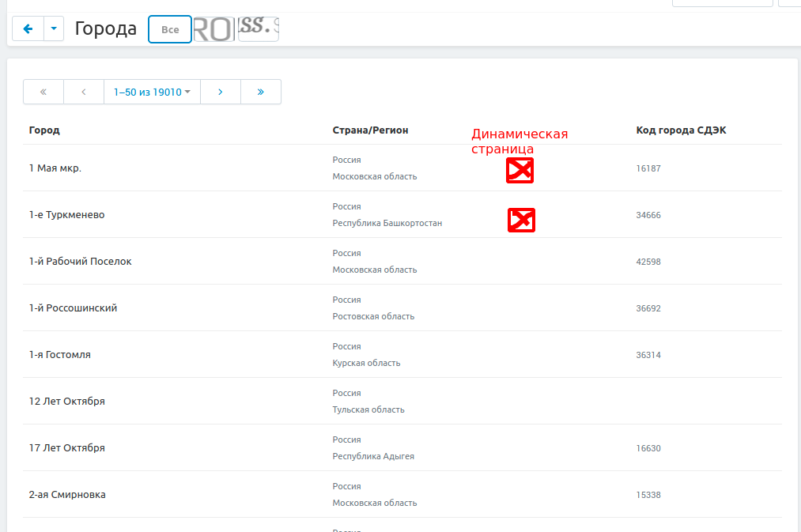Go to next page of results
Image resolution: width=801 pixels, height=532 pixels.
[221, 92]
